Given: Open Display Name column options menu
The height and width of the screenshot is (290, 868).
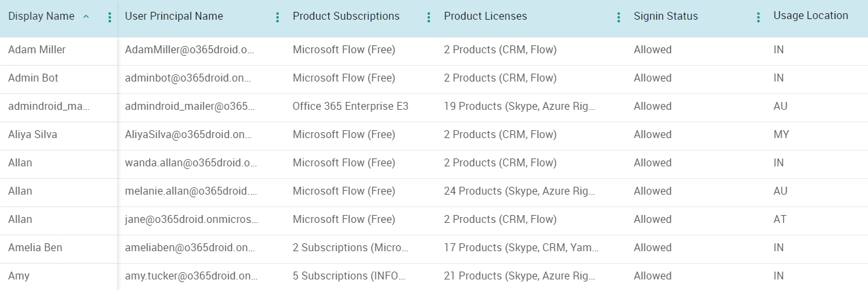Looking at the screenshot, I should click(110, 18).
